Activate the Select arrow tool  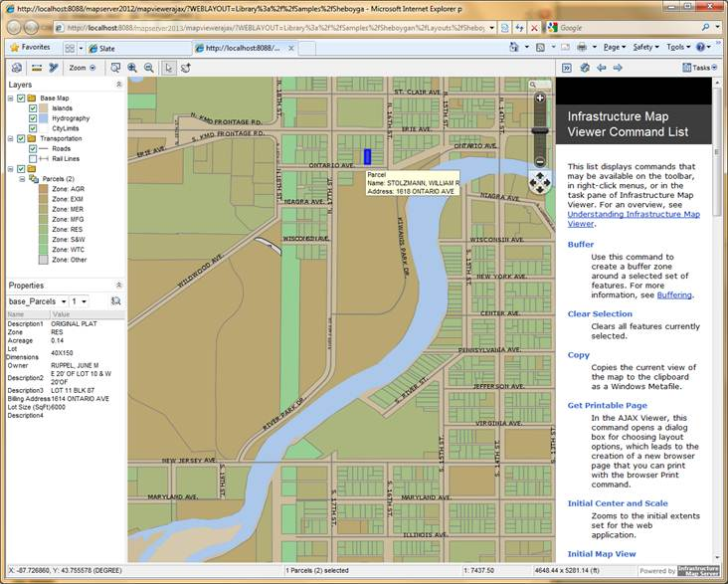point(168,68)
